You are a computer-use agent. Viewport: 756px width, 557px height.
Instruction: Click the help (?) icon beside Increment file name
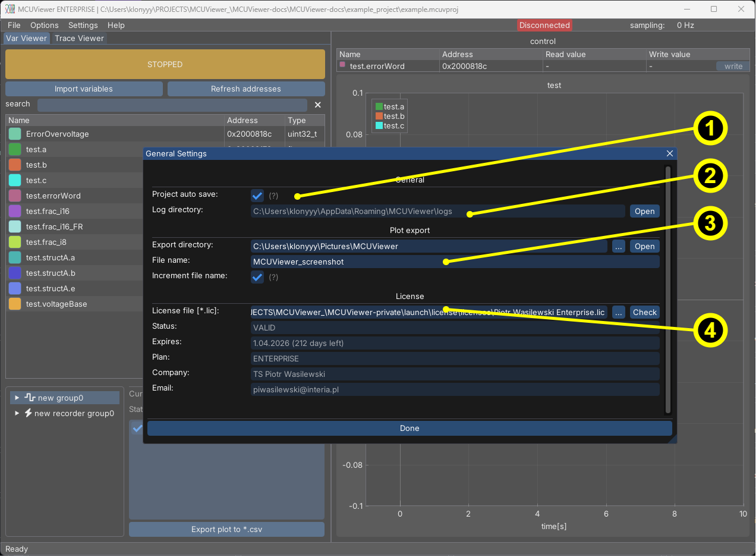point(273,277)
